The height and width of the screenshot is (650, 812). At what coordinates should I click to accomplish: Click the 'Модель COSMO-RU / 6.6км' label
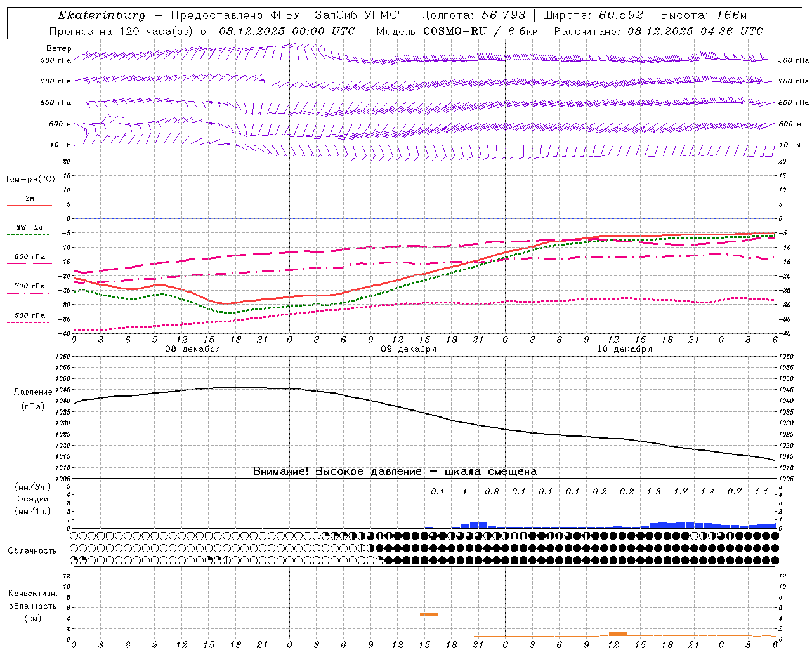(457, 31)
